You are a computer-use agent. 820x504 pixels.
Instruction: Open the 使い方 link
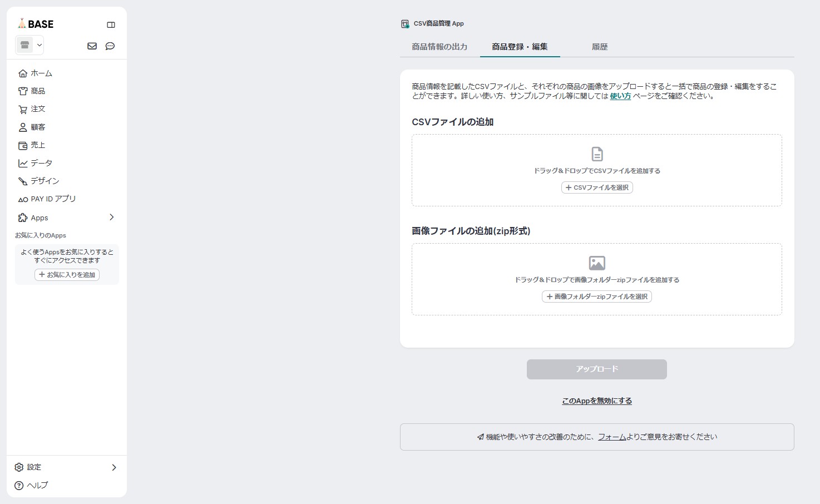tap(620, 96)
